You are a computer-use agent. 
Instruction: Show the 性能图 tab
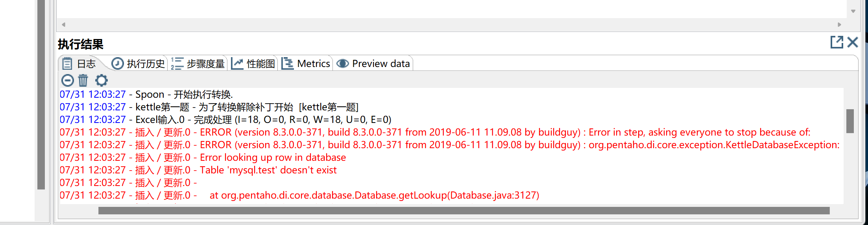[253, 63]
